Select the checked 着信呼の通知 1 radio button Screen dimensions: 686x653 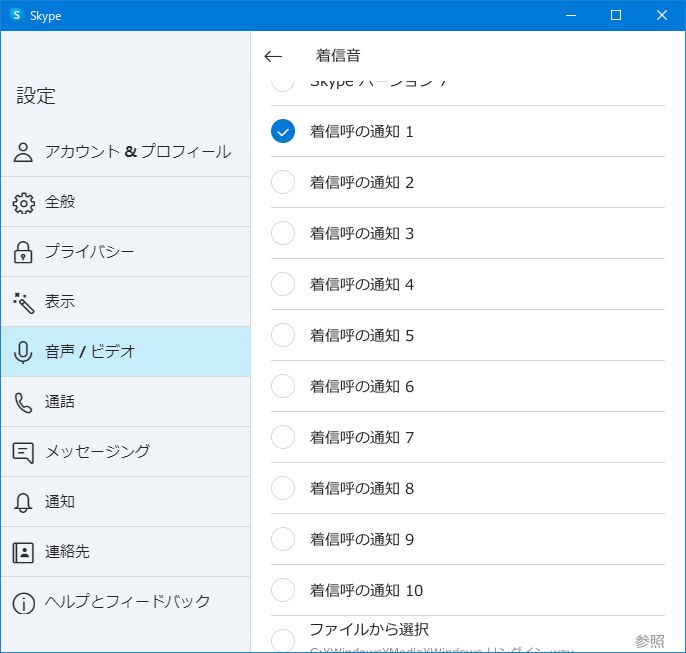(x=283, y=131)
